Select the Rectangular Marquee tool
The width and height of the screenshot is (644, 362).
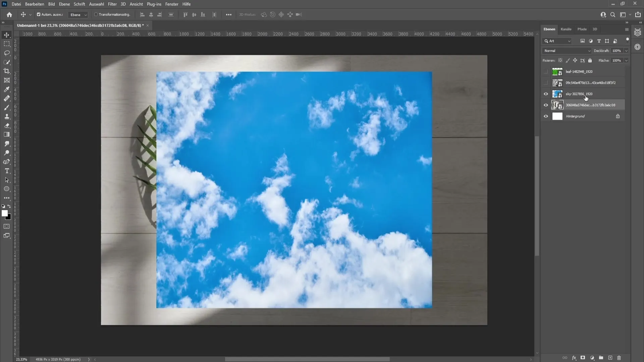pyautogui.click(x=7, y=44)
